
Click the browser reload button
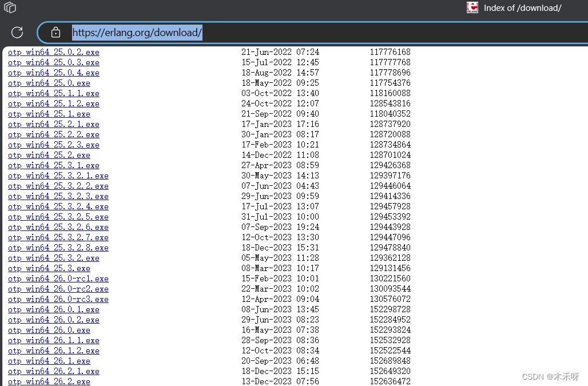17,33
